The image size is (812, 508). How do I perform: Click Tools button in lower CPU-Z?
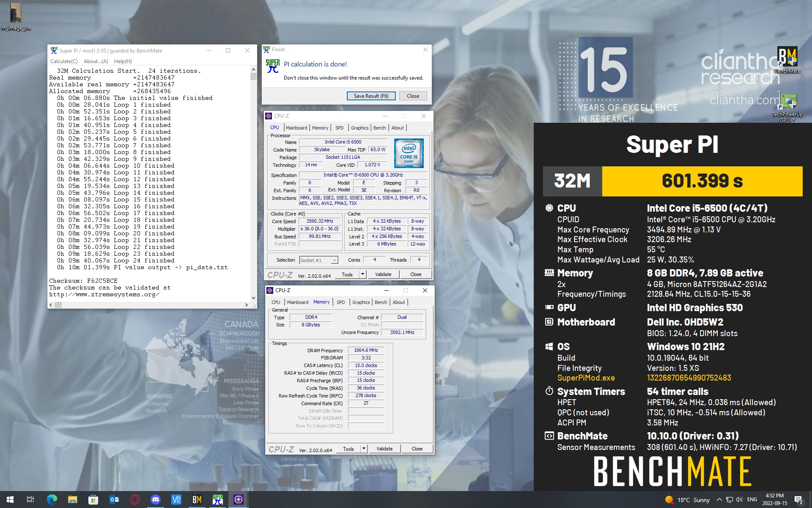(348, 449)
